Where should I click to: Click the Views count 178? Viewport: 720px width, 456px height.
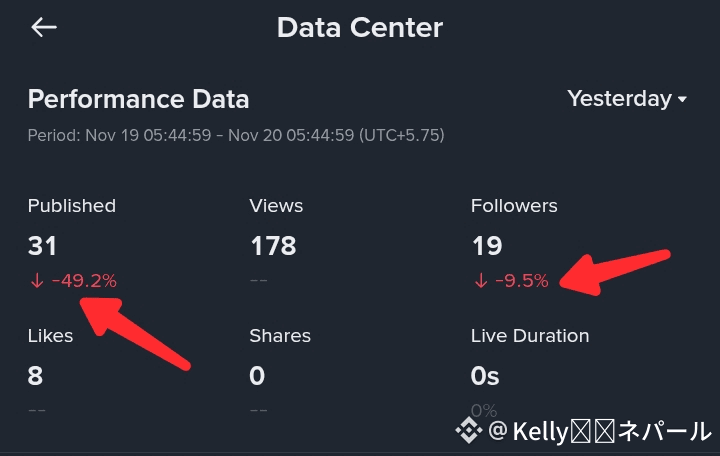coord(273,246)
